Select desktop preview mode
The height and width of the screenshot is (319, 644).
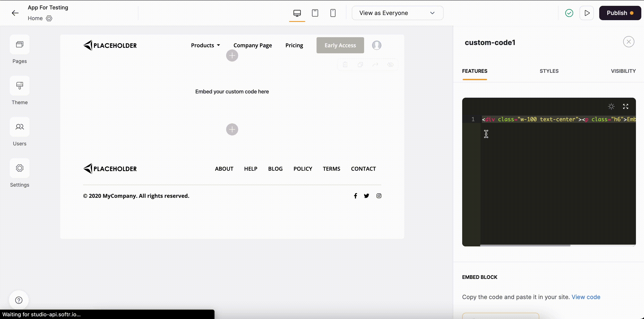(297, 13)
